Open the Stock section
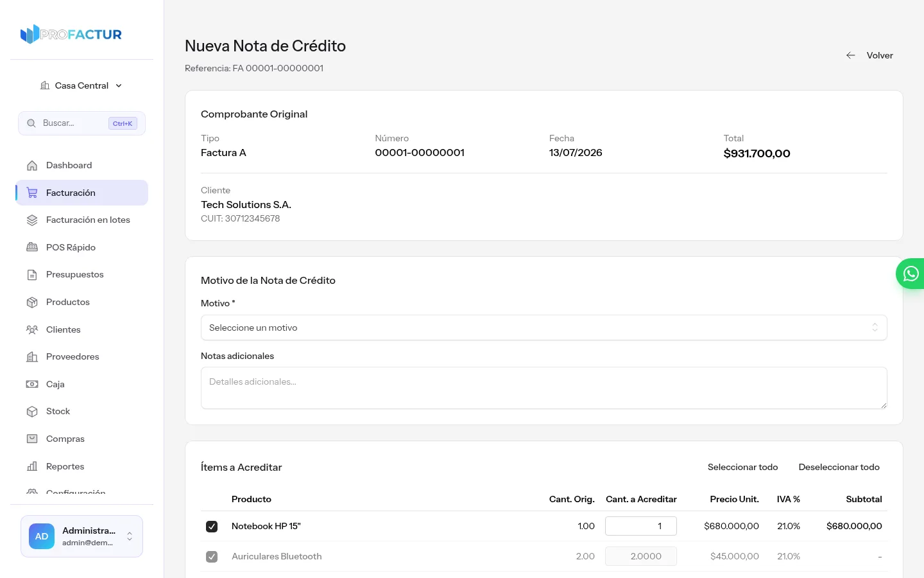924x578 pixels. [x=81, y=412]
